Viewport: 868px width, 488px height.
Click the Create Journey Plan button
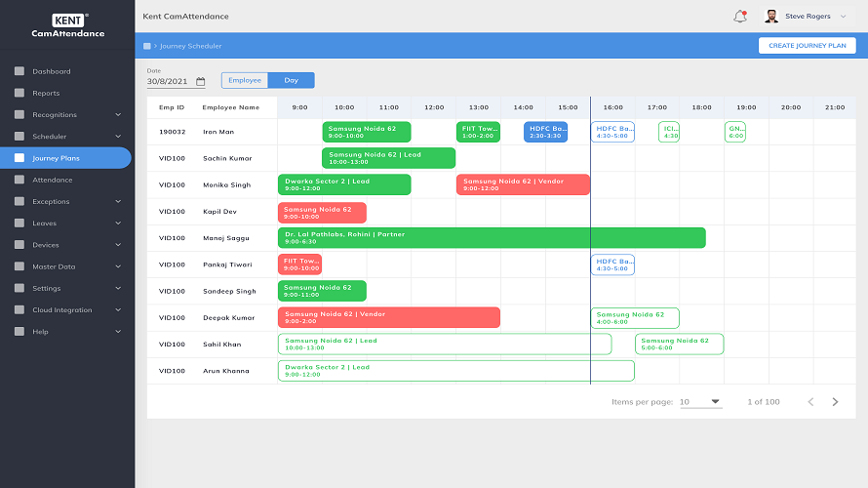(808, 46)
